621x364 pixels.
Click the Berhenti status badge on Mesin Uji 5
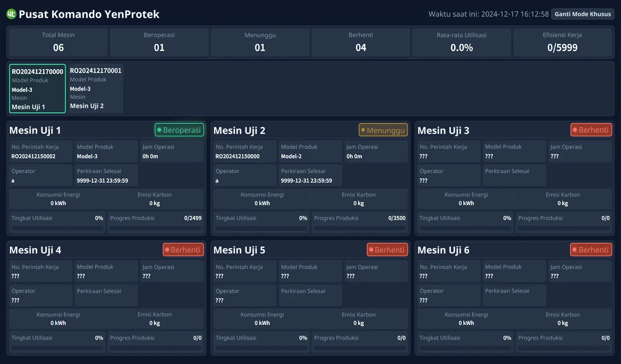[388, 250]
